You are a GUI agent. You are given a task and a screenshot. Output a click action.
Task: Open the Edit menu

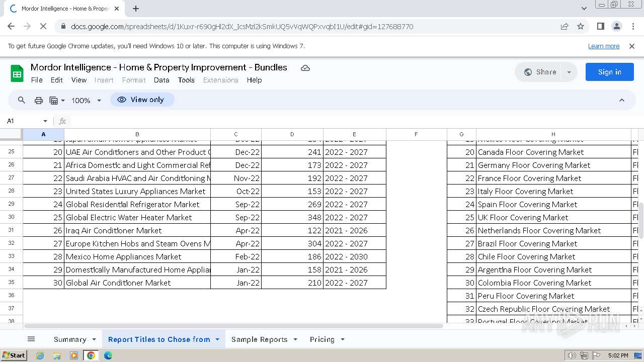click(x=57, y=80)
